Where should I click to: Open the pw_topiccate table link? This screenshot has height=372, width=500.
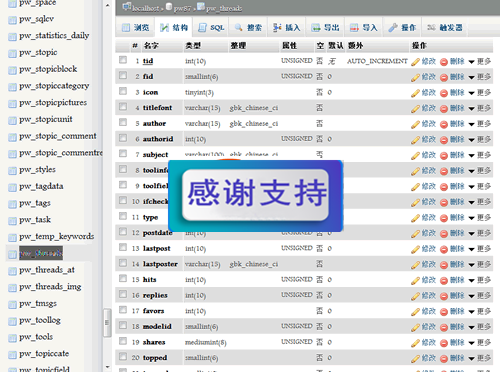(x=44, y=354)
